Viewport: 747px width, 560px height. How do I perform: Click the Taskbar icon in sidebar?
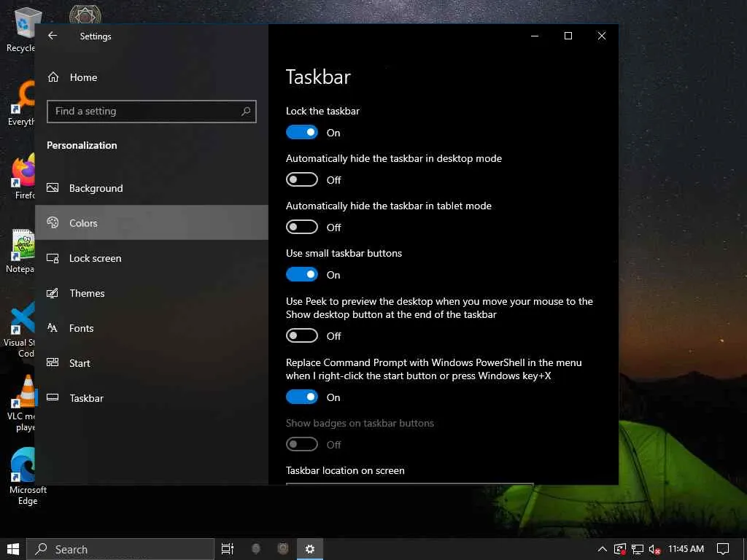53,397
